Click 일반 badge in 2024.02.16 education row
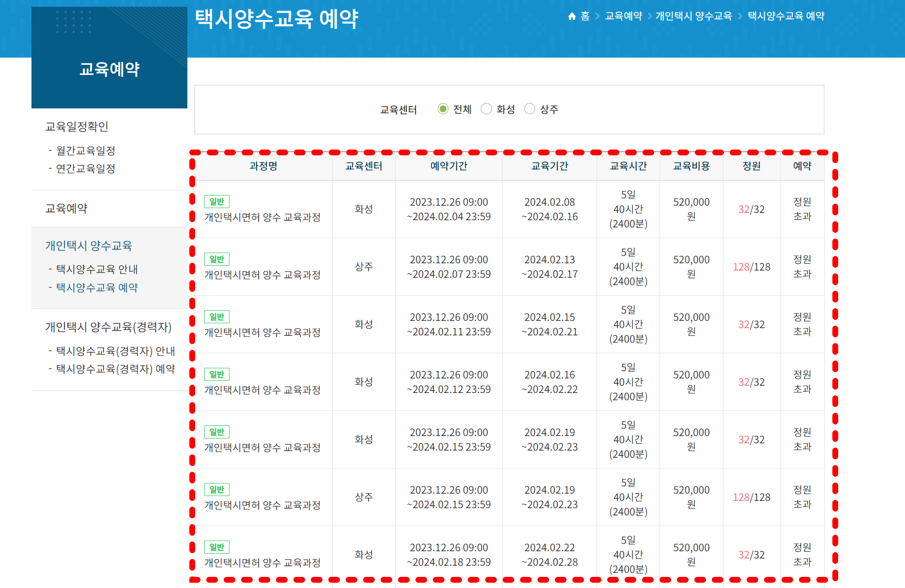Image resolution: width=905 pixels, height=588 pixels. [x=217, y=374]
